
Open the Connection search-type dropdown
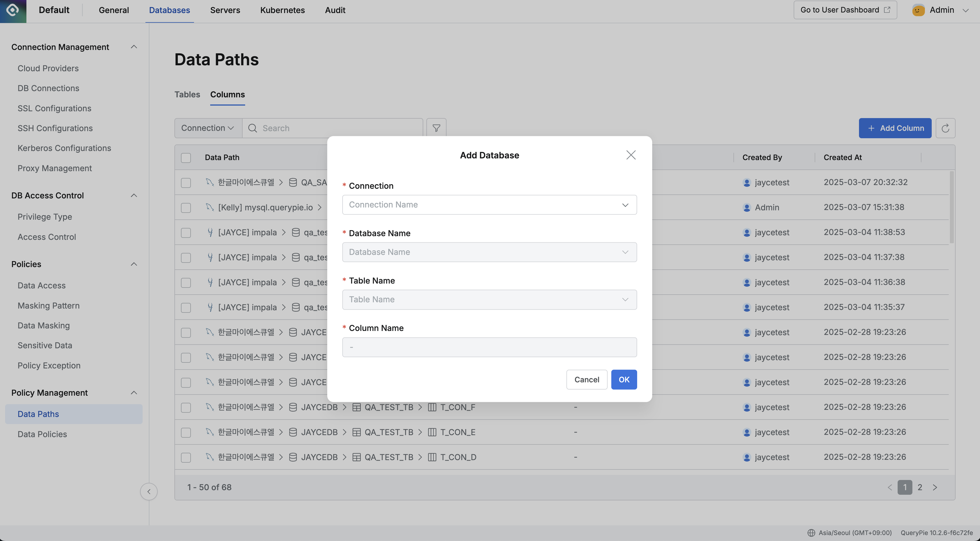pos(208,128)
